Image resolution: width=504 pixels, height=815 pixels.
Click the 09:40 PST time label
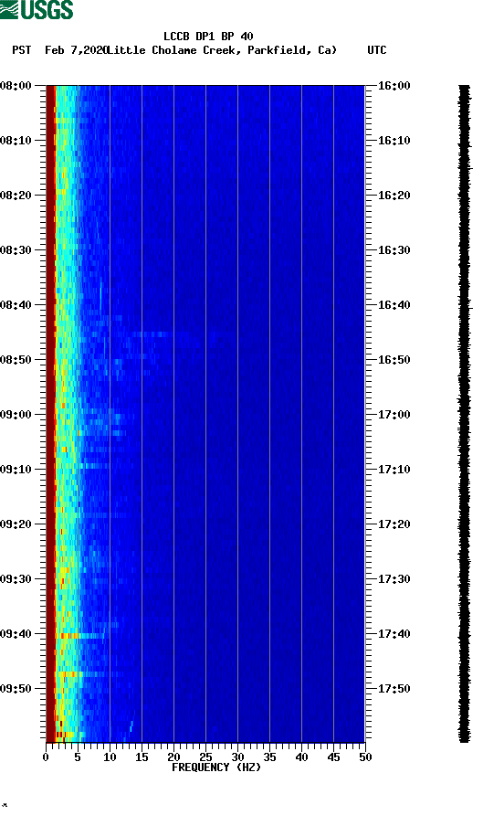pos(16,634)
